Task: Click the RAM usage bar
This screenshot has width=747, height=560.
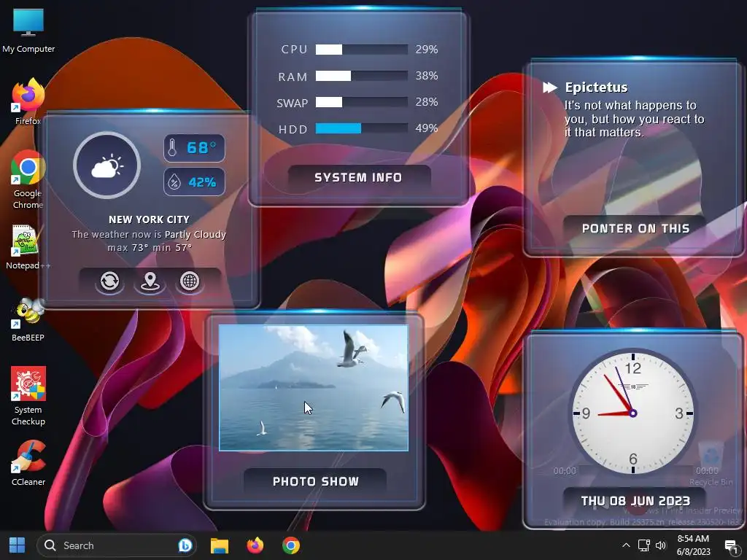Action: click(362, 76)
